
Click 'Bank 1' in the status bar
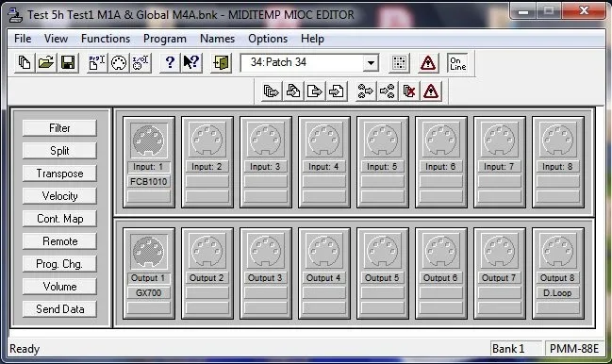508,348
